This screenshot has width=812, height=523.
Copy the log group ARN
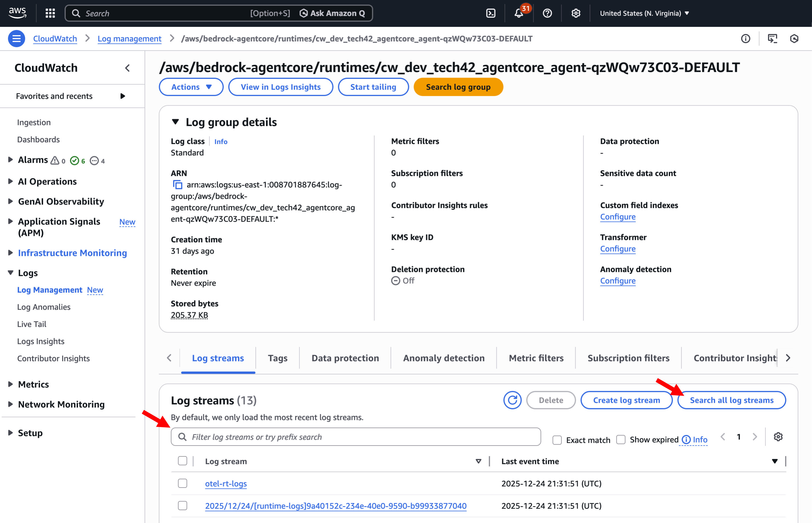pyautogui.click(x=178, y=185)
